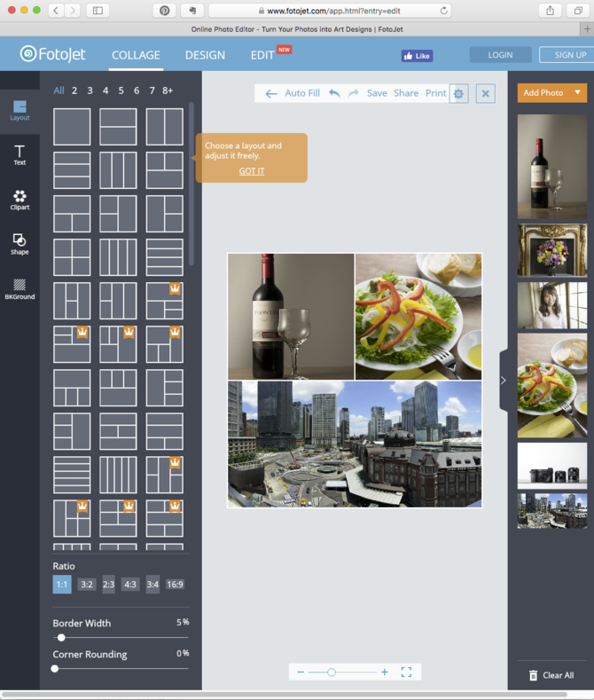The width and height of the screenshot is (594, 700).
Task: Select the 3:2 ratio
Action: [x=87, y=585]
